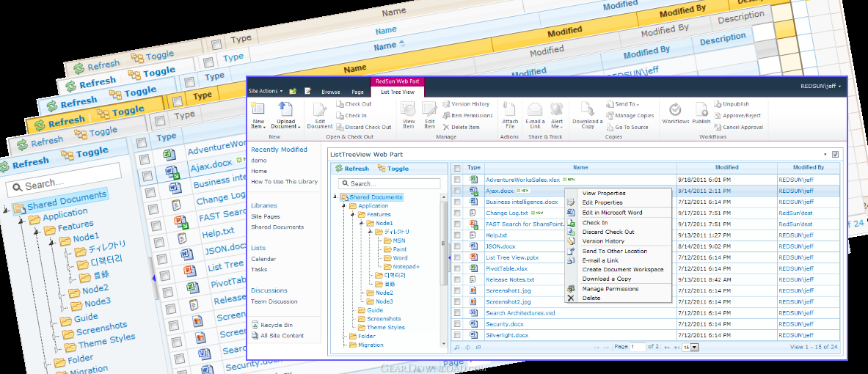The width and height of the screenshot is (868, 374).
Task: Click the page number field showing 1
Action: coord(638,348)
